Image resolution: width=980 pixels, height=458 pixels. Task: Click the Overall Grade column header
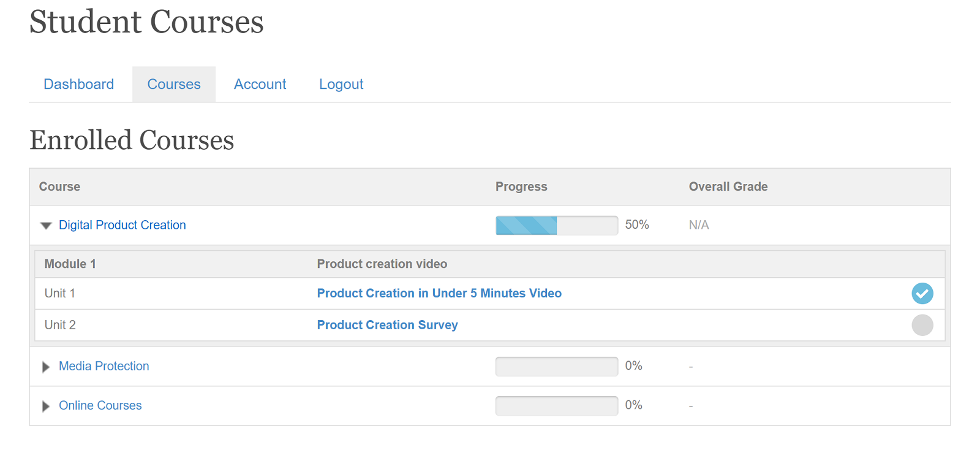728,186
